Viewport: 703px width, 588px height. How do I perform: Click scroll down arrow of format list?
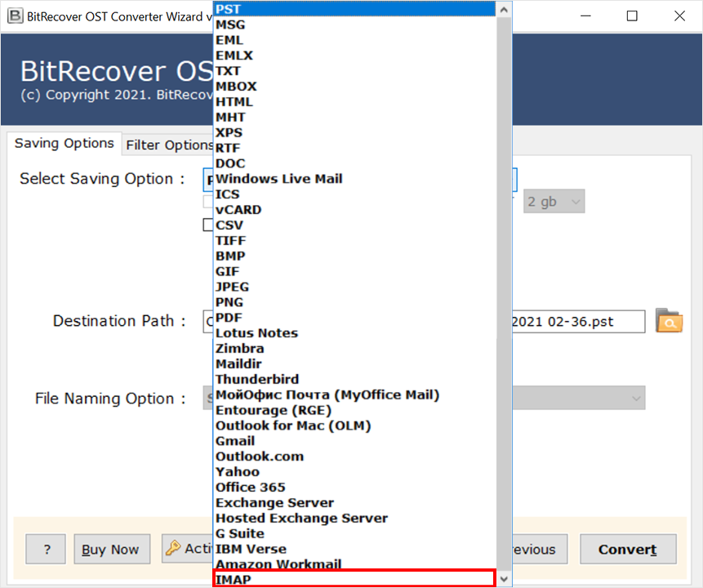coord(504,579)
